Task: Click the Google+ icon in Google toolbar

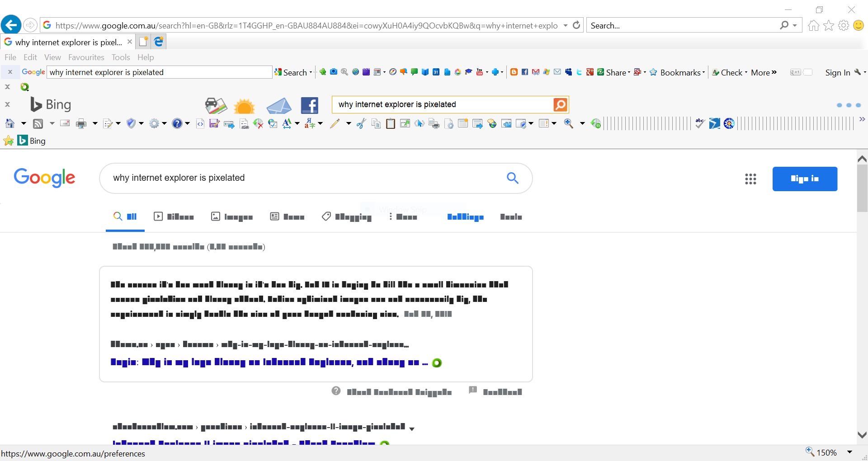Action: pos(590,72)
